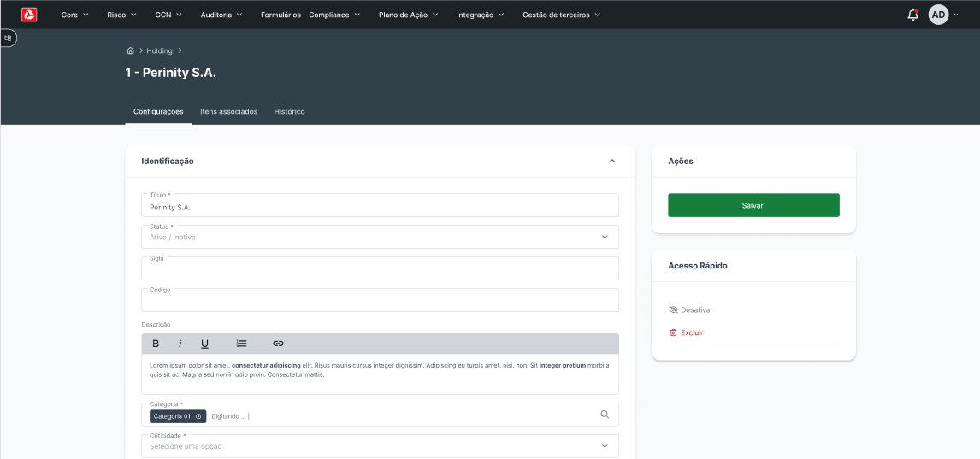Open the Compliance menu

click(334, 15)
